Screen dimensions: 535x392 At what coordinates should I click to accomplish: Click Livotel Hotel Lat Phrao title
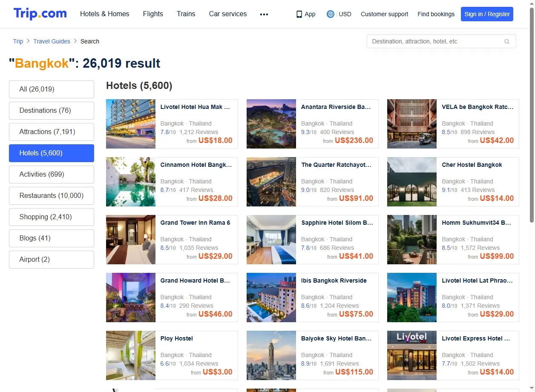[477, 280]
